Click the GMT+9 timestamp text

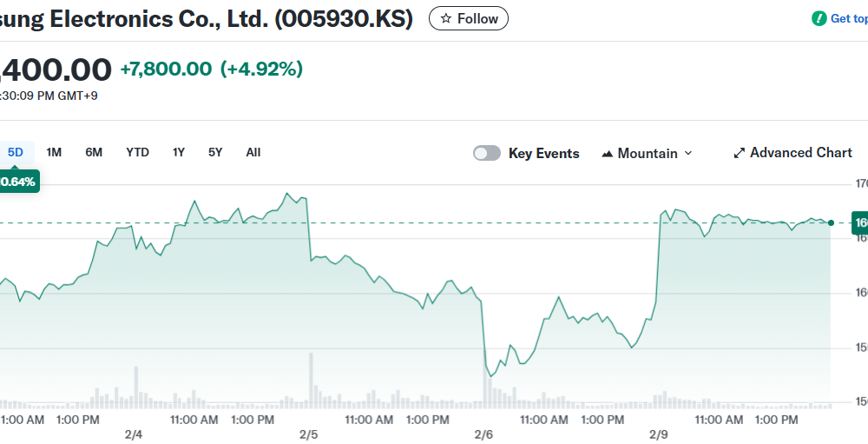click(x=49, y=96)
